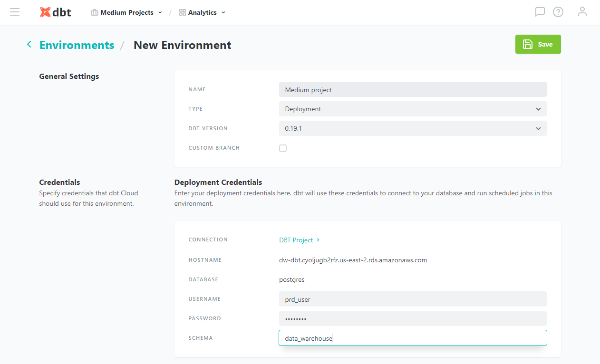Screen dimensions: 600x364
Task: Open the dbt Version 0.19.1 dropdown
Action: tap(412, 128)
